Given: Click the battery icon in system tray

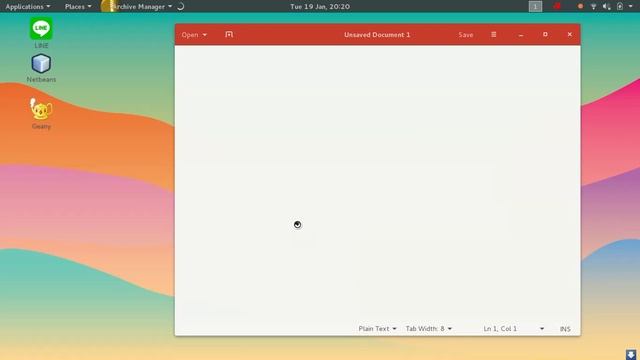Looking at the screenshot, I should [x=620, y=6].
